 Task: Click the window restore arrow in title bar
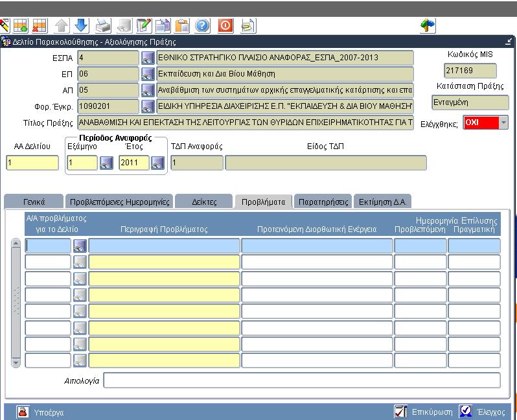pos(509,41)
